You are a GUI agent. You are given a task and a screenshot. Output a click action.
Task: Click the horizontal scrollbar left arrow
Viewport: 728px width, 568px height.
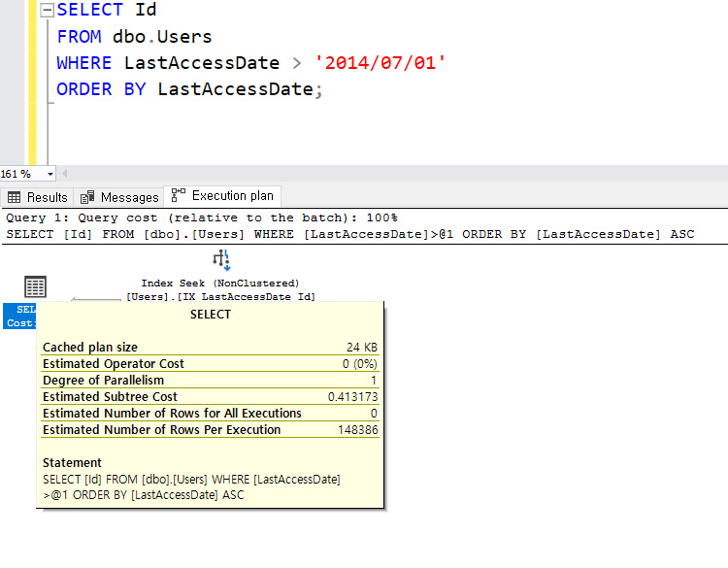click(x=64, y=174)
